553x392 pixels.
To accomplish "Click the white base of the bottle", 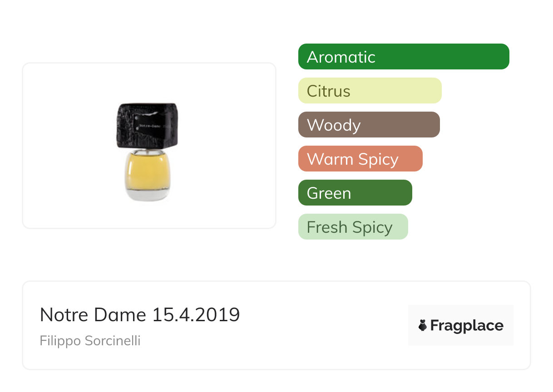I will tap(148, 195).
